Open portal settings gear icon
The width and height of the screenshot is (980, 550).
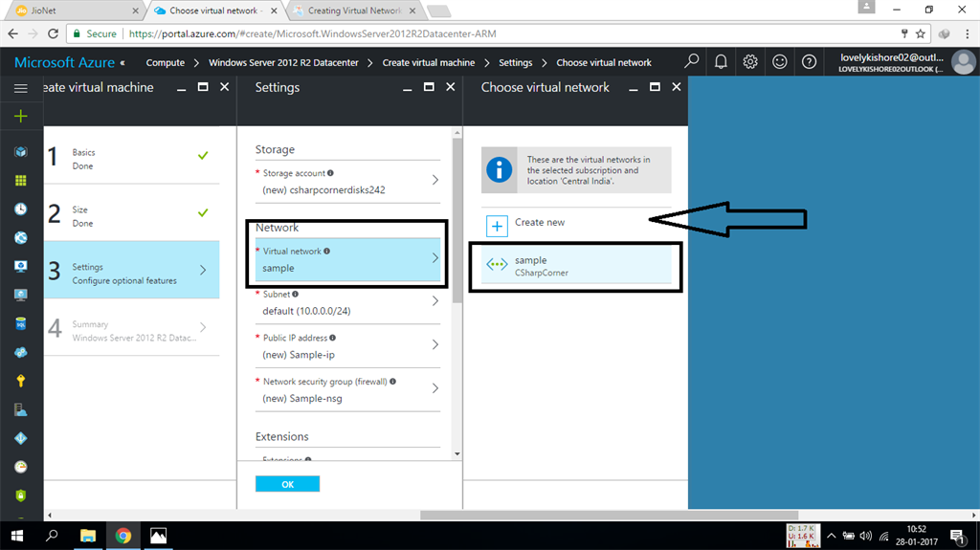[750, 62]
